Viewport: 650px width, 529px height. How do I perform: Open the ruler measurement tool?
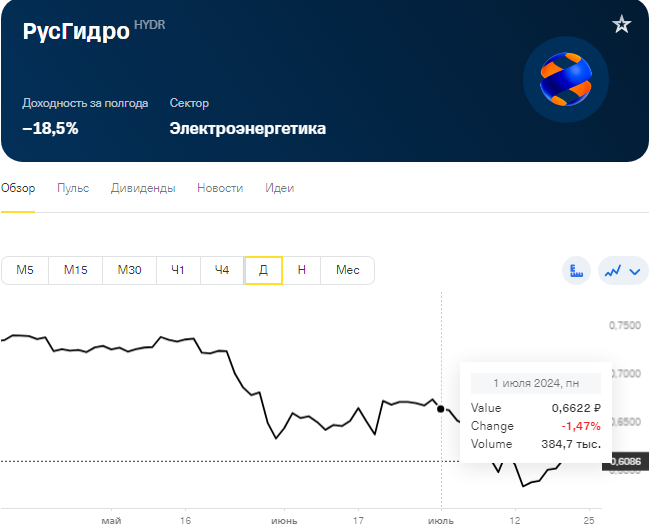(x=576, y=271)
